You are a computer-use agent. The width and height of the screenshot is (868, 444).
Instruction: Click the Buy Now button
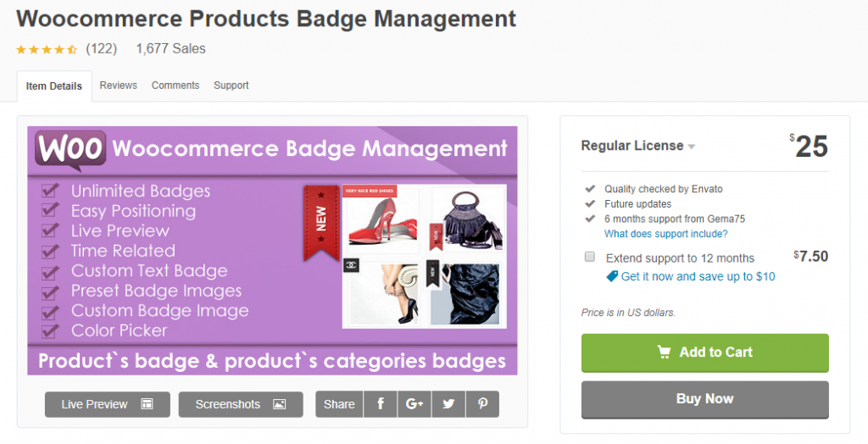(704, 399)
